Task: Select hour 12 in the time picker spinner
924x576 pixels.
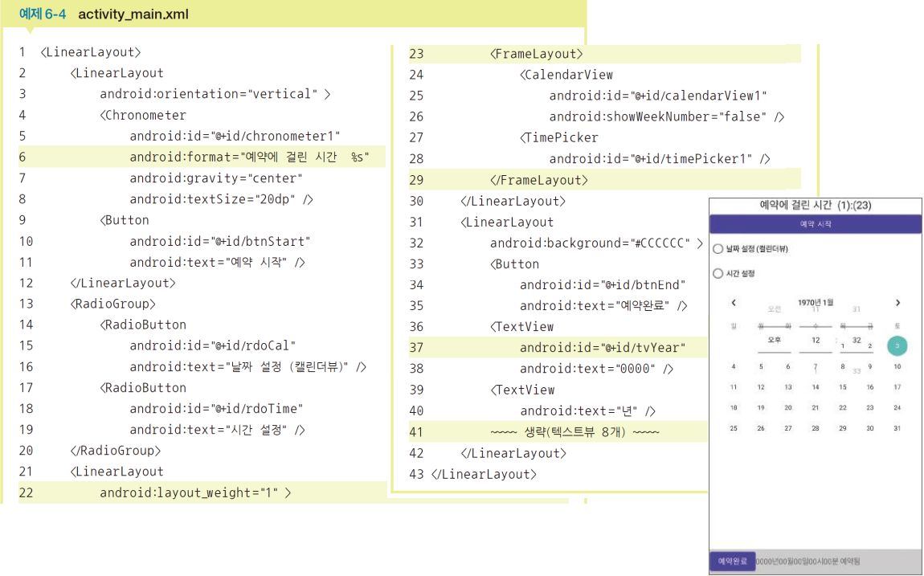Action: click(x=817, y=340)
